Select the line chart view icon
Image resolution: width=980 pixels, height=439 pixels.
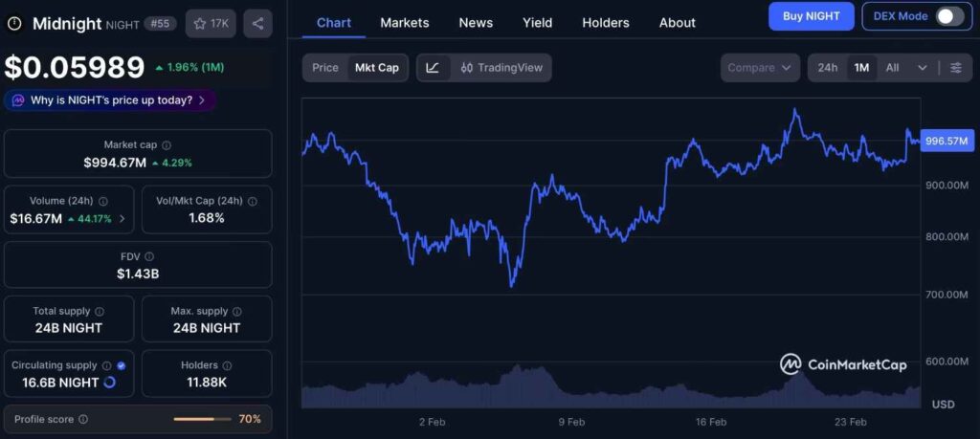tap(433, 68)
